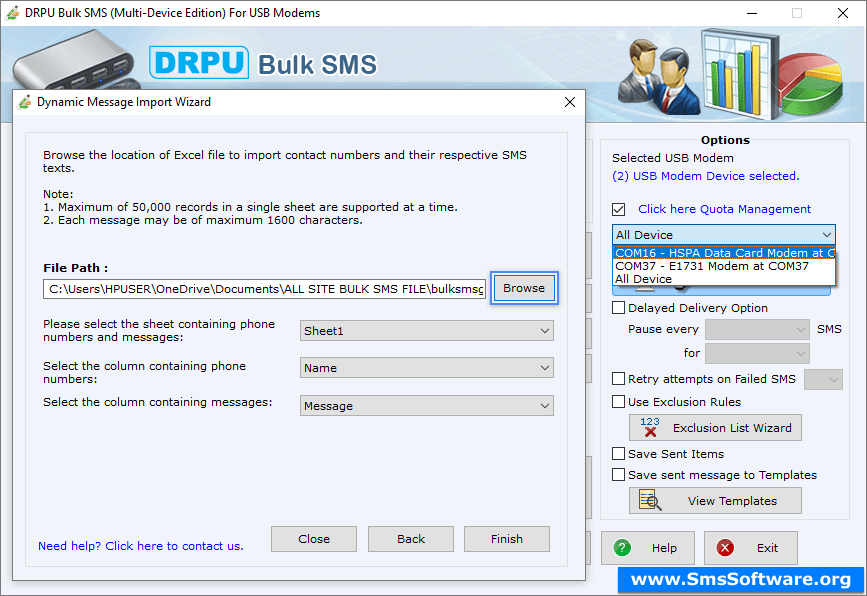Enable Save Sent Items checkbox

[619, 454]
